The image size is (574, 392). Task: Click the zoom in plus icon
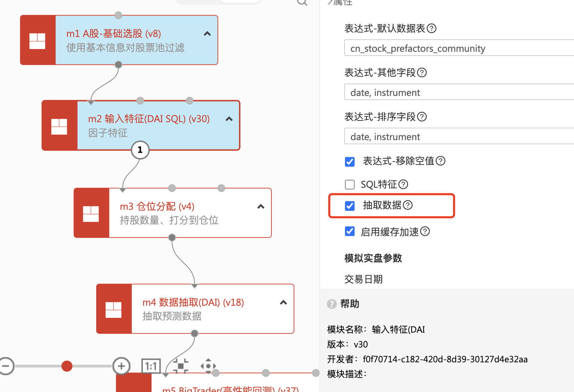coord(121,366)
